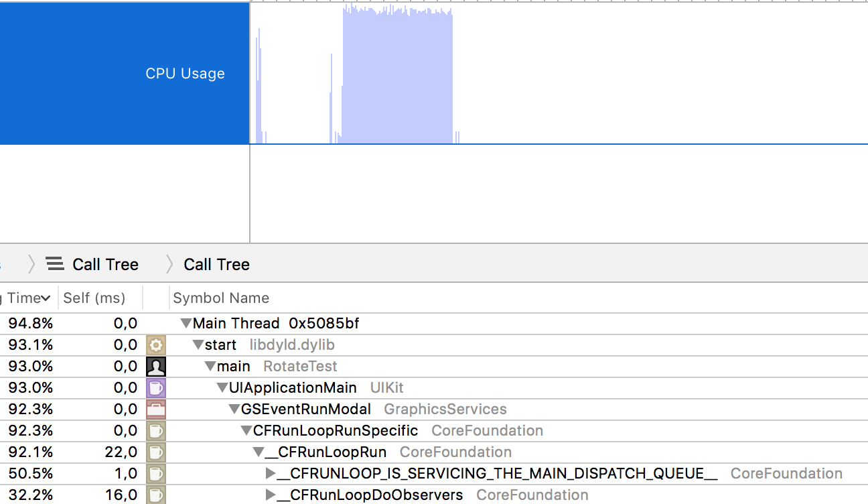Click the 94.8% time value
This screenshot has height=504, width=868.
(30, 324)
